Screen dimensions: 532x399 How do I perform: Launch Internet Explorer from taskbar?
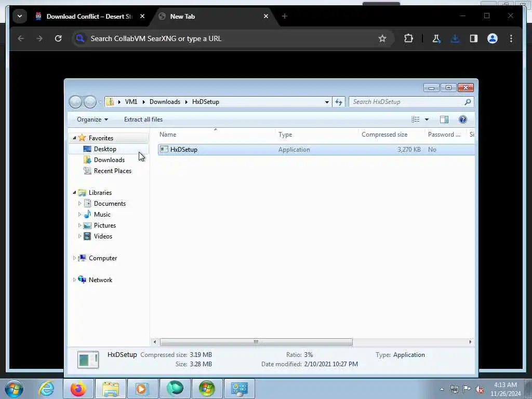tap(46, 389)
